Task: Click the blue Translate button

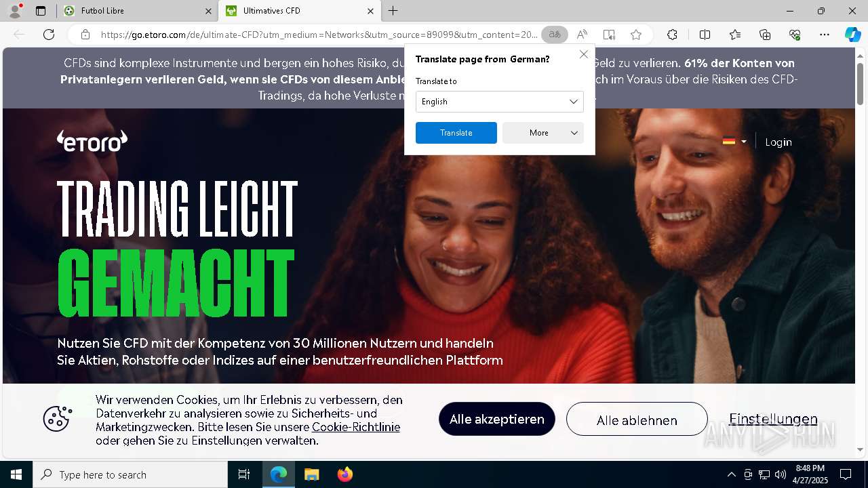Action: click(x=456, y=133)
